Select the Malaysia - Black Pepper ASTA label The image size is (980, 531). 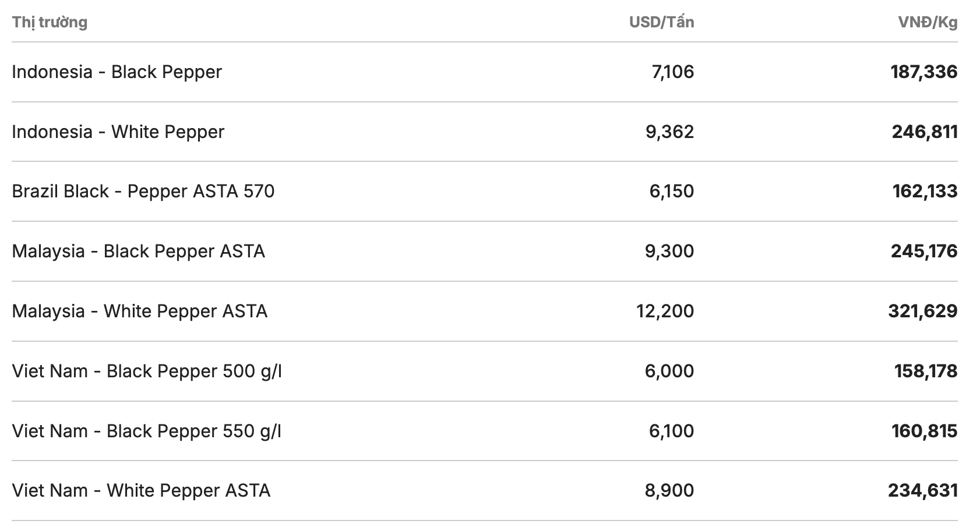click(x=138, y=251)
